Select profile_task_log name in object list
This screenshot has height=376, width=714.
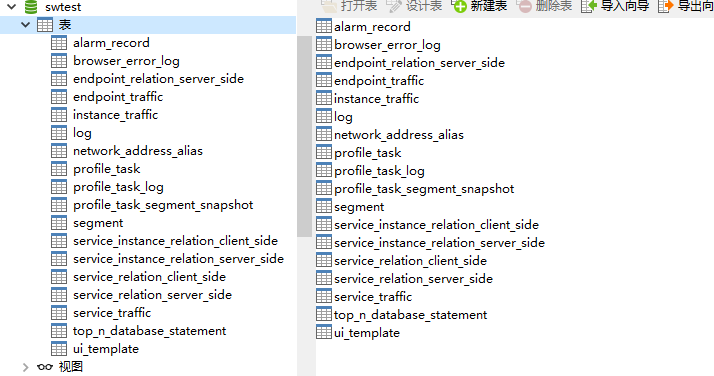pyautogui.click(x=379, y=171)
